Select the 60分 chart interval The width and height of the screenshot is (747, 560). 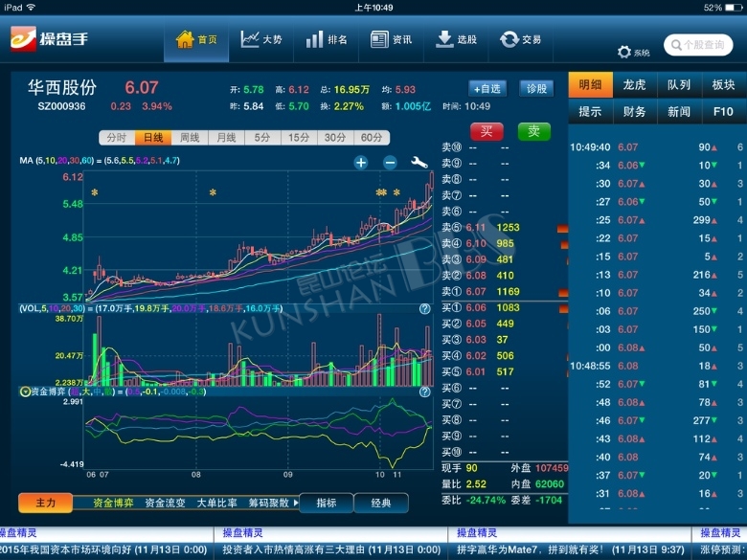tap(372, 138)
